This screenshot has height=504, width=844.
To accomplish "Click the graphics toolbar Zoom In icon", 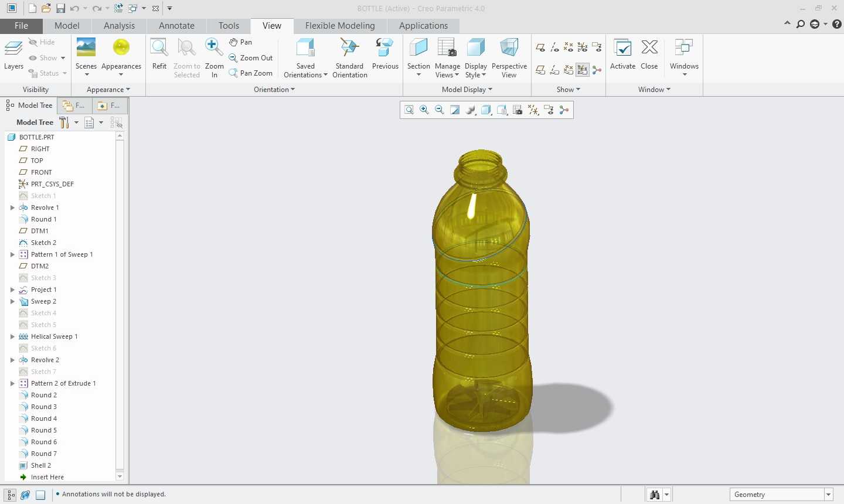I will click(424, 110).
